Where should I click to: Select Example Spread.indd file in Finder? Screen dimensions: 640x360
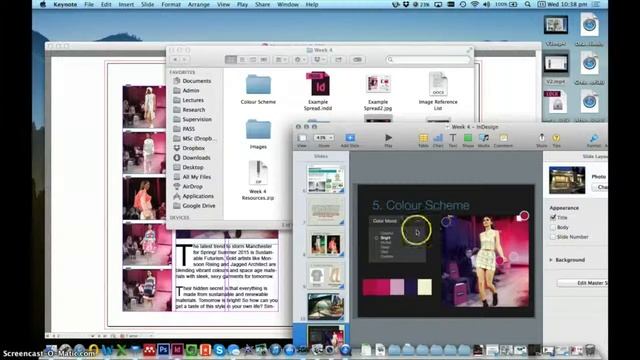pos(318,91)
